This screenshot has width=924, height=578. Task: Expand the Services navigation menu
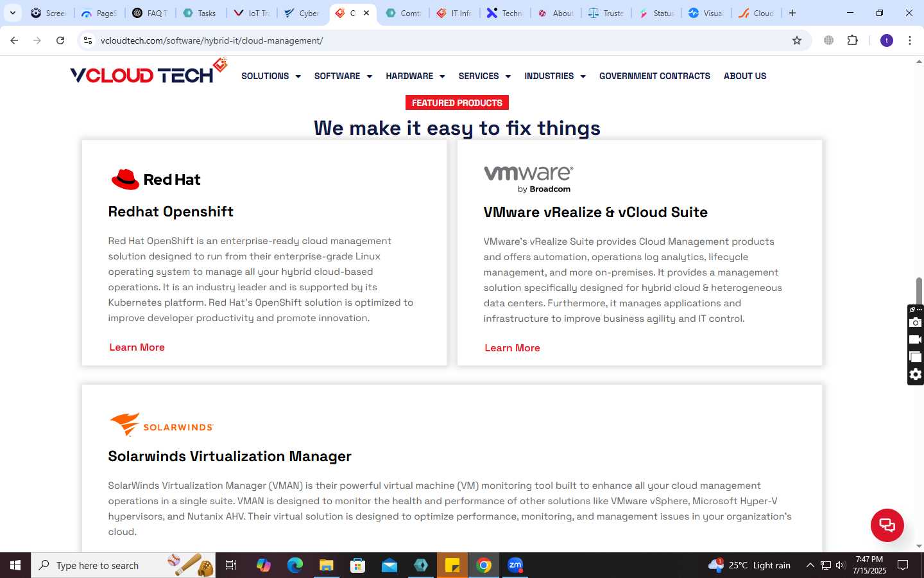click(x=484, y=76)
